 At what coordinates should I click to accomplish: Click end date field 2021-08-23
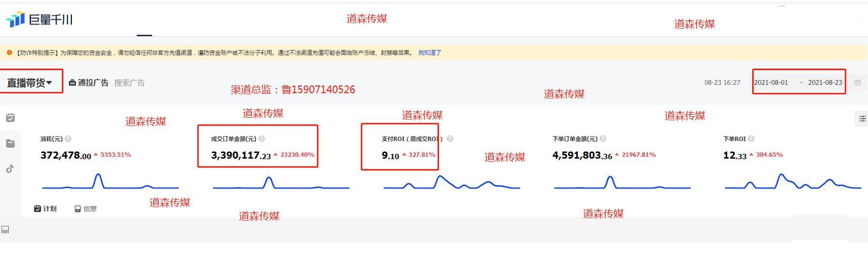(x=825, y=83)
